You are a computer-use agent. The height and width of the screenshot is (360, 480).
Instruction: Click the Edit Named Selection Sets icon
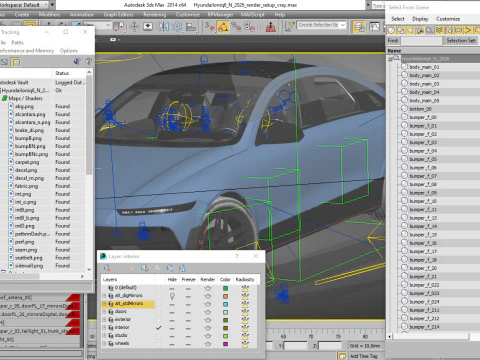point(289,27)
